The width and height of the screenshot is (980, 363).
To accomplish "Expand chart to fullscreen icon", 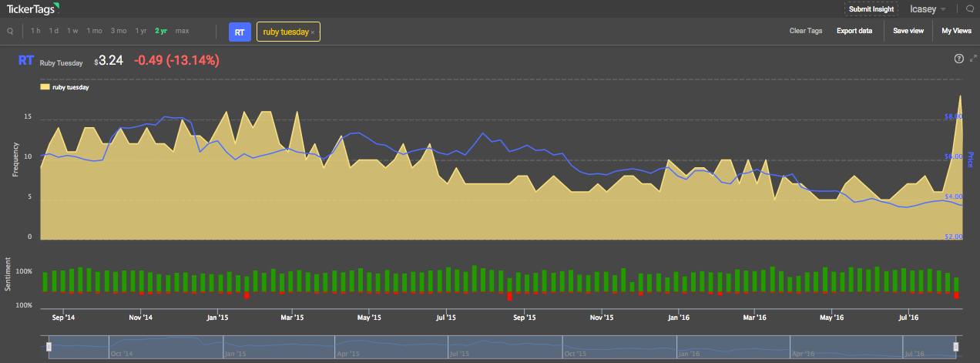I will click(973, 59).
